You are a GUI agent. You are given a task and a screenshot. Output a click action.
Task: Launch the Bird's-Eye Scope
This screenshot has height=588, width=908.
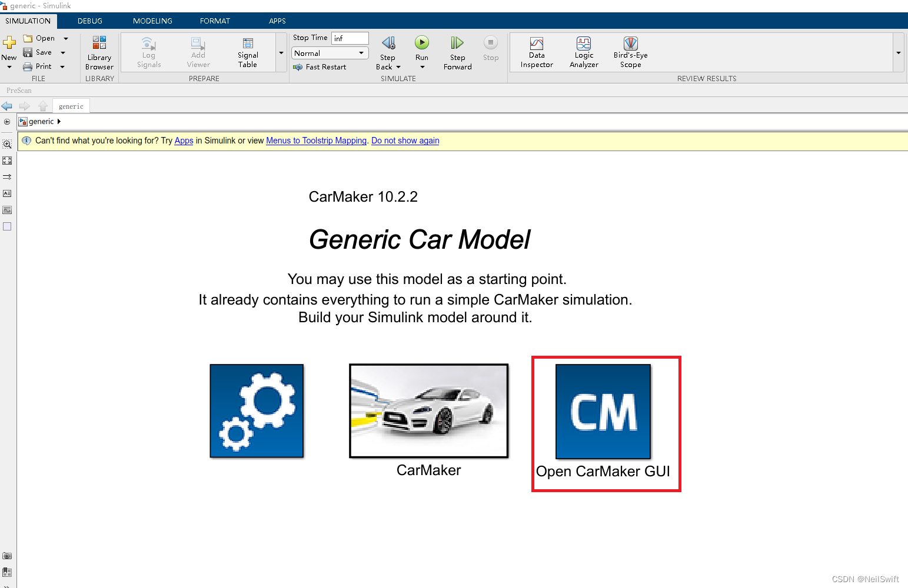630,52
